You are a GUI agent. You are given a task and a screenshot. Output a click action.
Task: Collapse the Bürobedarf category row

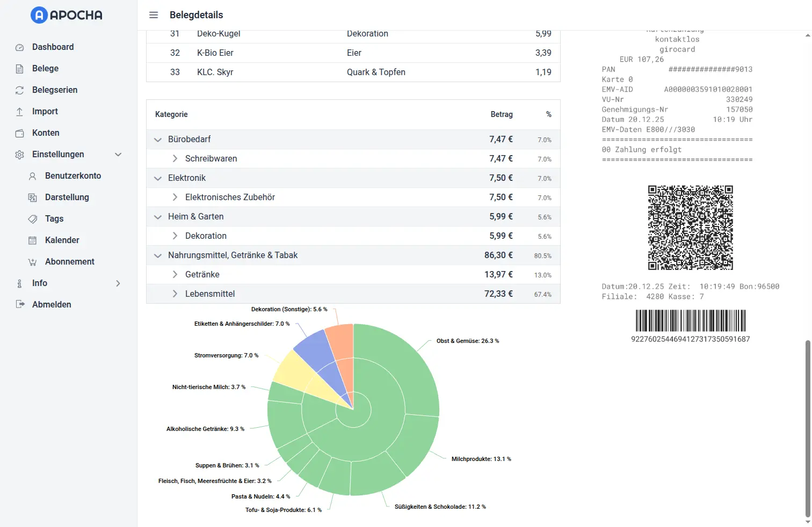pyautogui.click(x=158, y=140)
